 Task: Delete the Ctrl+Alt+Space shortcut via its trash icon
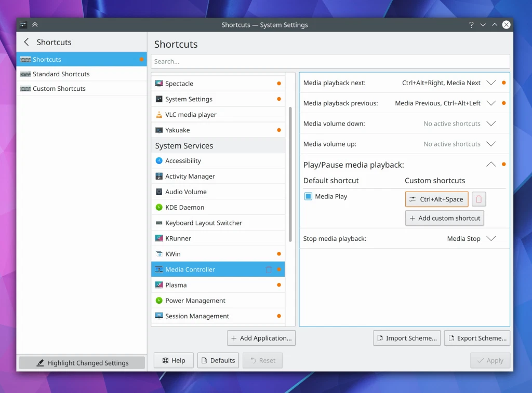click(478, 199)
